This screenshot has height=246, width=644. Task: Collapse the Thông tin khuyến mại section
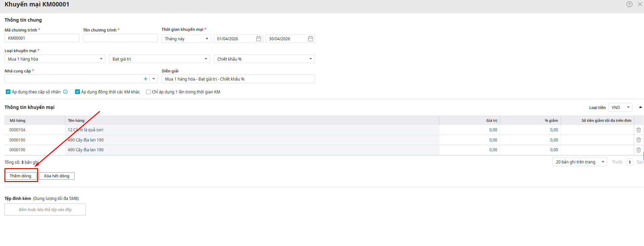[x=640, y=107]
